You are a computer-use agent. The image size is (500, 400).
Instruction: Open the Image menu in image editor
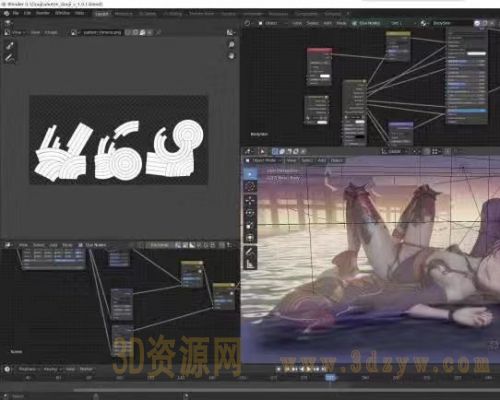pyautogui.click(x=51, y=32)
